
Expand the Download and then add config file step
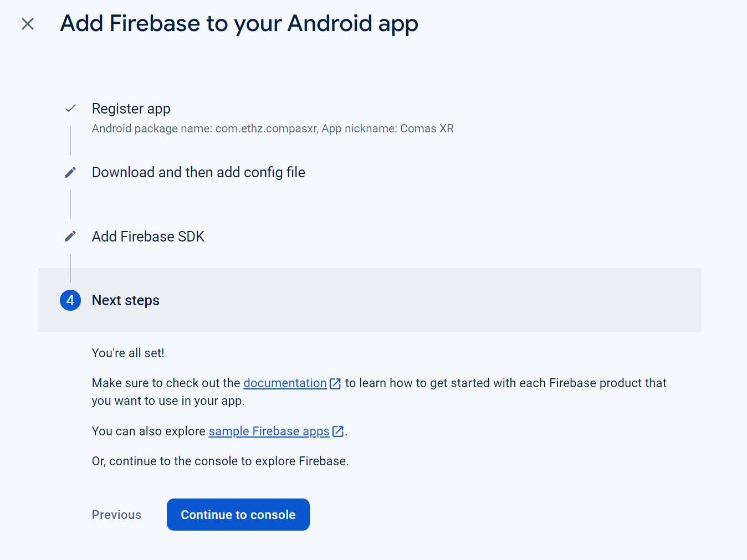click(x=198, y=172)
